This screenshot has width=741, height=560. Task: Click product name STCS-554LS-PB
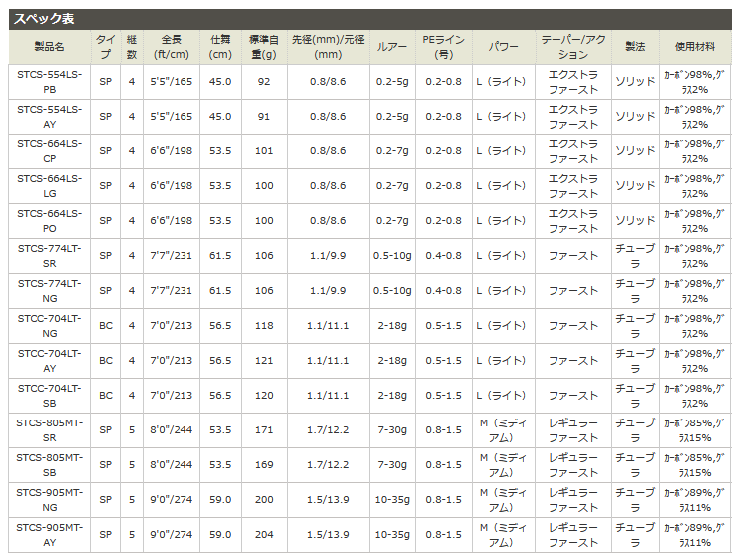click(49, 82)
